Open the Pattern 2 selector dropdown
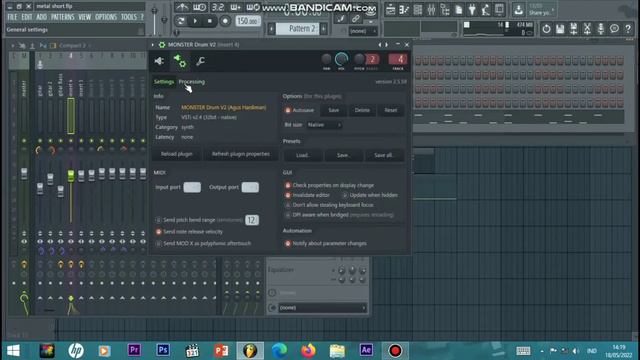640x360 pixels. 298,29
